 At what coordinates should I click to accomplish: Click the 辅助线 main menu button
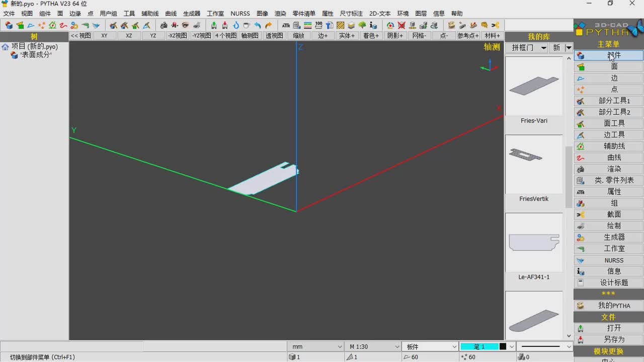pos(608,146)
